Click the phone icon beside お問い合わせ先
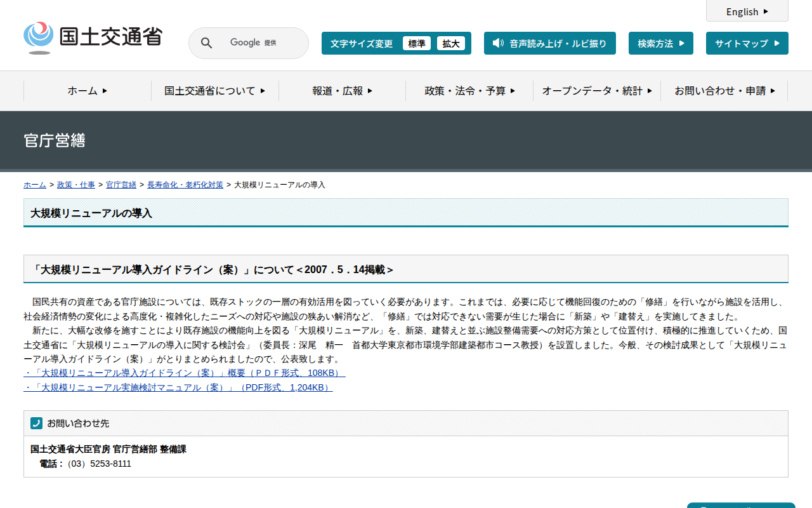This screenshot has width=812, height=508. coord(36,423)
